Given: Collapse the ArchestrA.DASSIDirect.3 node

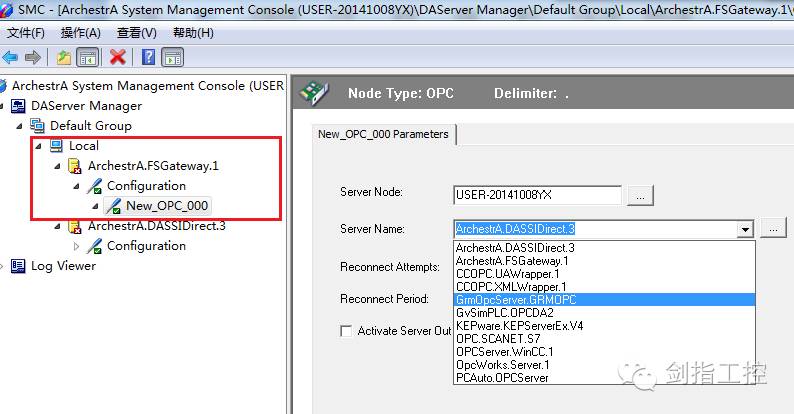Looking at the screenshot, I should 57,227.
